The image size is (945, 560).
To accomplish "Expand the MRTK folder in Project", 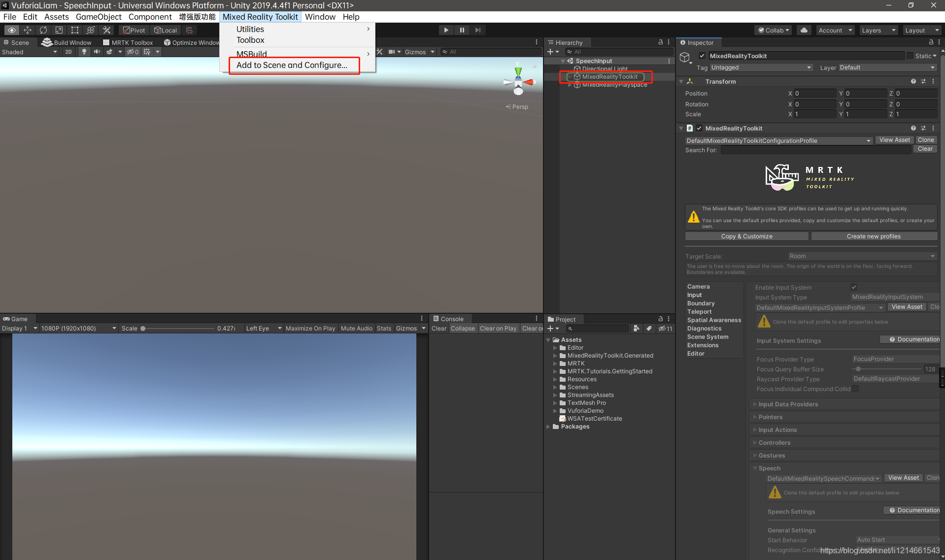I will (x=555, y=363).
